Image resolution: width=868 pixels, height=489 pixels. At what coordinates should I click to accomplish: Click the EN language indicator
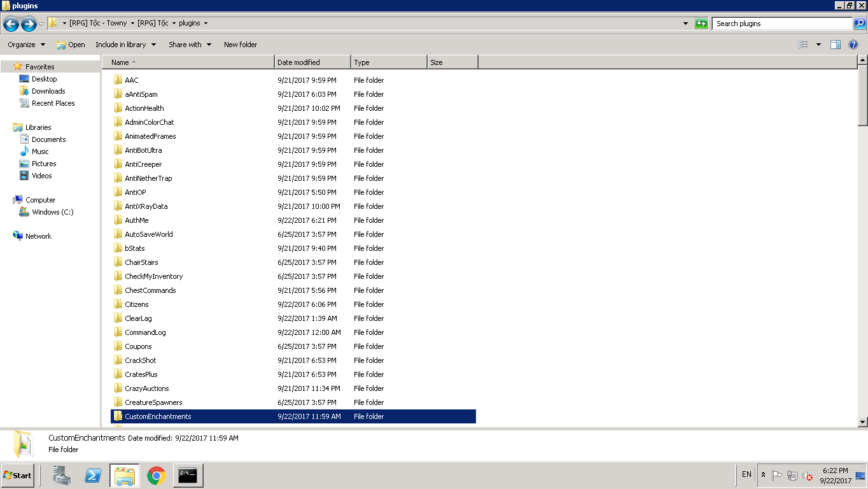[746, 474]
